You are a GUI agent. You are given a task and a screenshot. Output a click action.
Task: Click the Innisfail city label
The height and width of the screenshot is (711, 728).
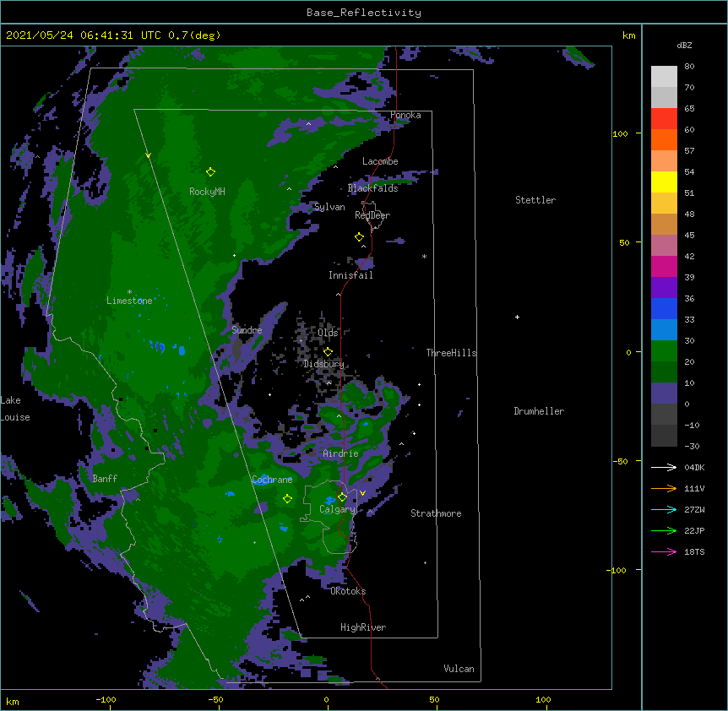point(350,275)
